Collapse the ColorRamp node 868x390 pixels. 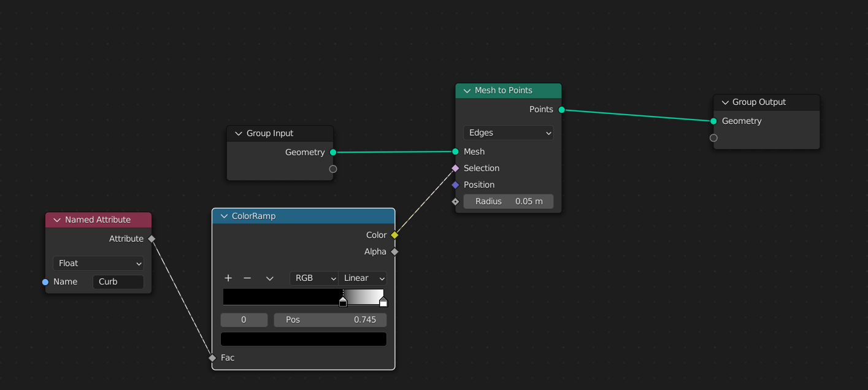[x=224, y=216]
